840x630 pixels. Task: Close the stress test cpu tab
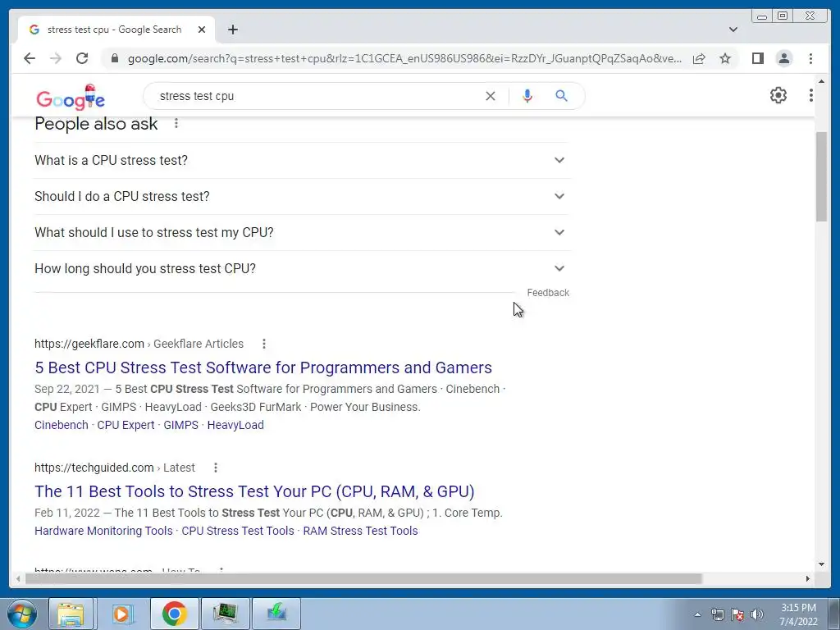pos(202,30)
